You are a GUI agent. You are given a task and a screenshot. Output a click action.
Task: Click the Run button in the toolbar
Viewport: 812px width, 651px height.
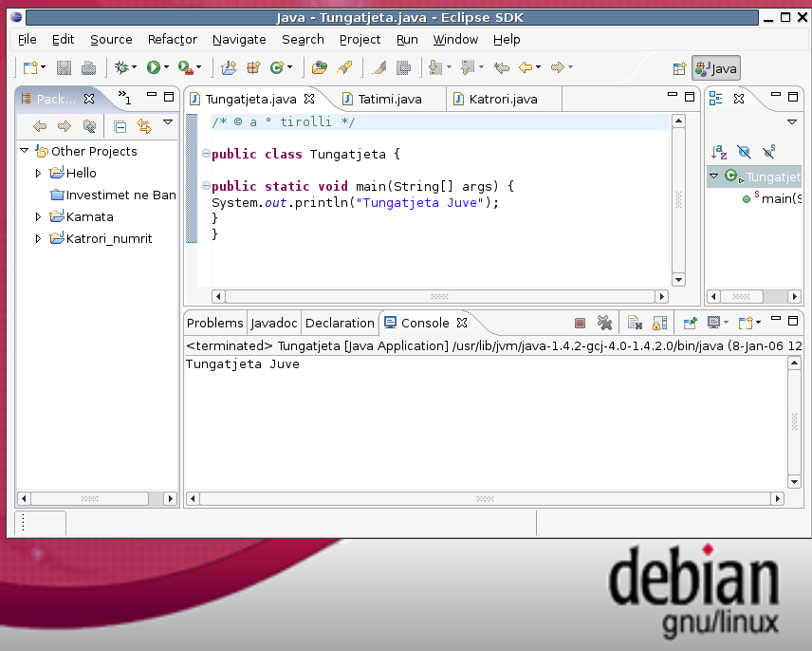pyautogui.click(x=153, y=67)
